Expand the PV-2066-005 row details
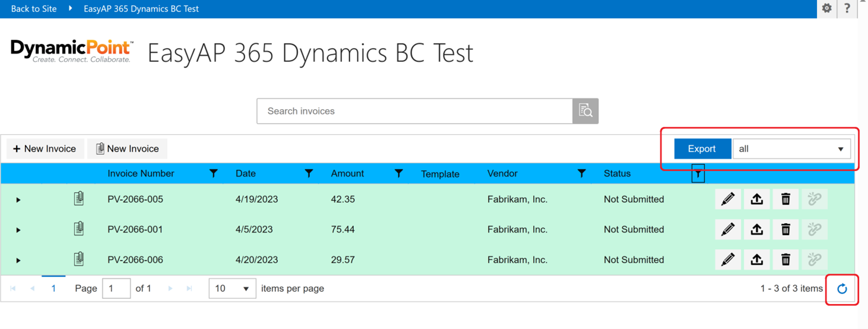The height and width of the screenshot is (329, 868). [x=18, y=200]
